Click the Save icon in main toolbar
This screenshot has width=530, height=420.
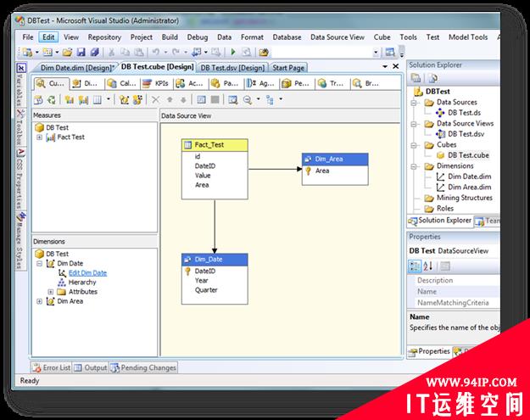click(81, 52)
